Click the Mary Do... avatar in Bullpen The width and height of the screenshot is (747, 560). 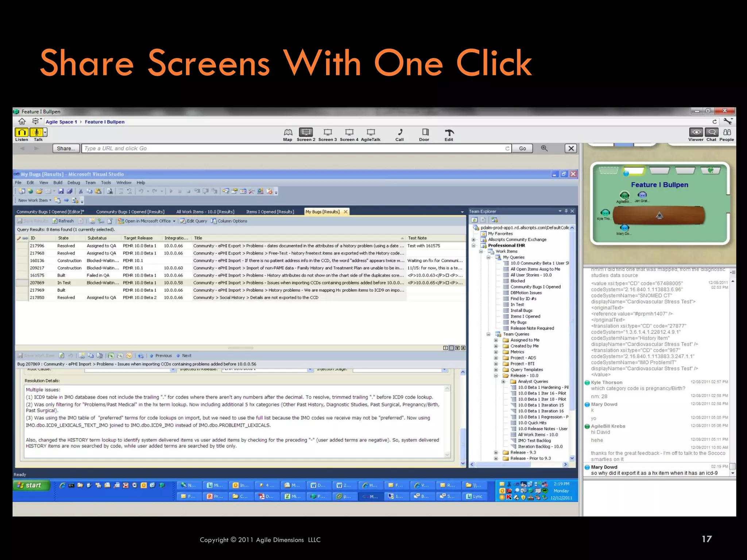click(x=624, y=229)
